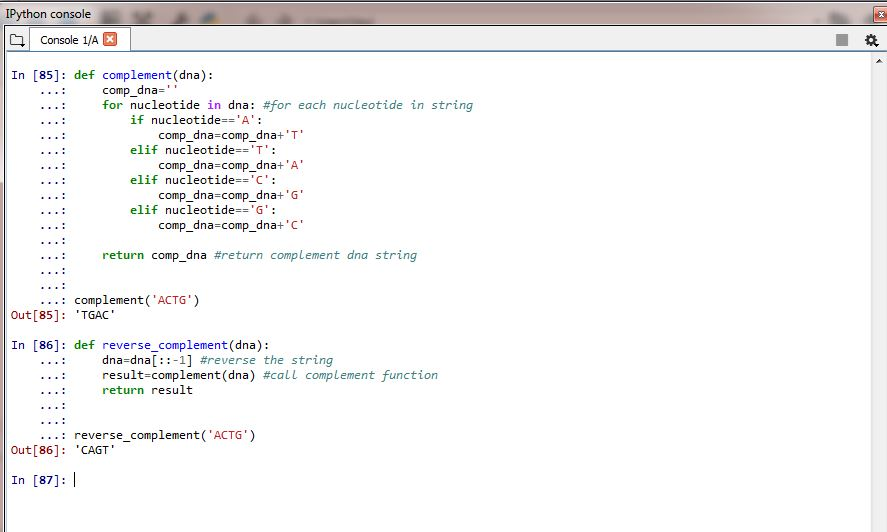Image resolution: width=887 pixels, height=532 pixels.
Task: Click the def reverse_complement(dna) line
Action: (x=171, y=345)
